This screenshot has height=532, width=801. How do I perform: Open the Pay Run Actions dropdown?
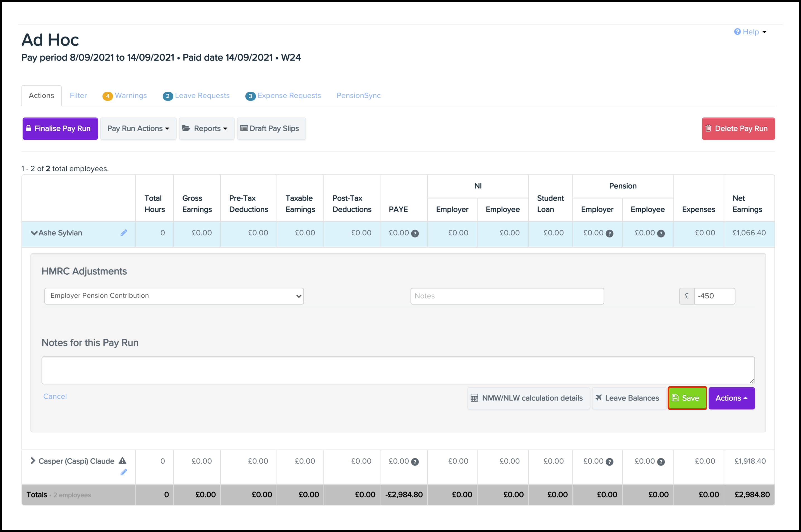[138, 129]
